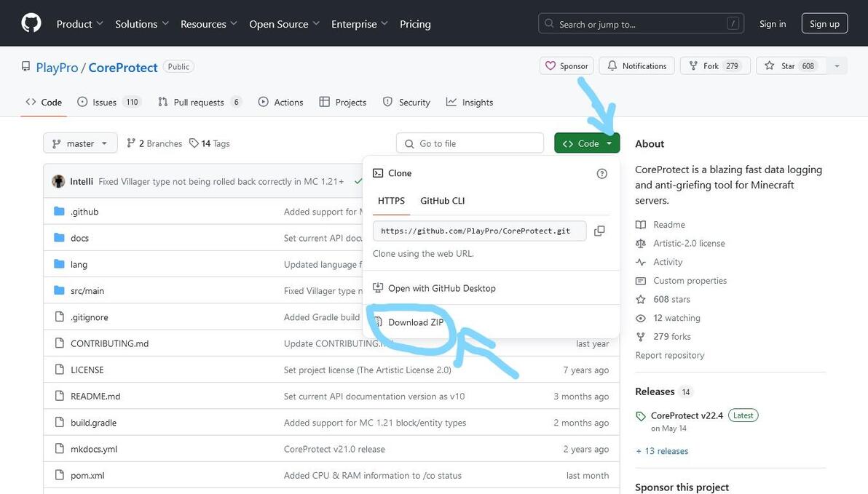The width and height of the screenshot is (868, 494).
Task: Open the Issues tab
Action: (104, 102)
